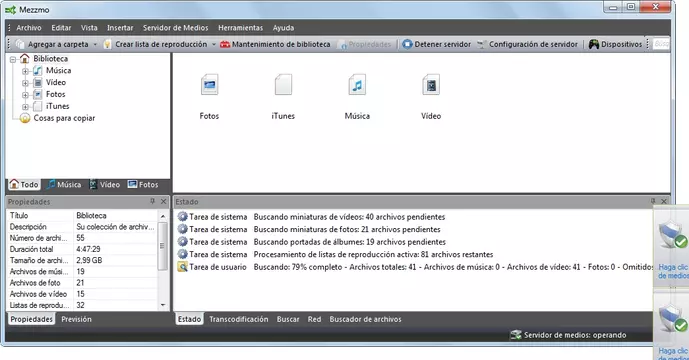Pin the Estado panel with the pushpin
The width and height of the screenshot is (689, 360).
pyautogui.click(x=653, y=201)
